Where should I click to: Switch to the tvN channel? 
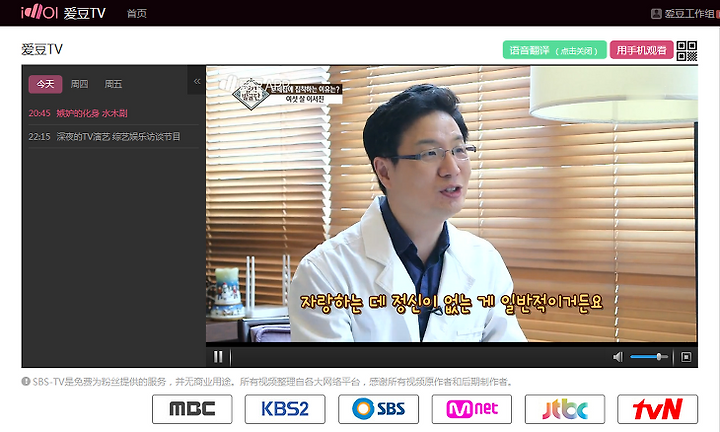pyautogui.click(x=658, y=409)
